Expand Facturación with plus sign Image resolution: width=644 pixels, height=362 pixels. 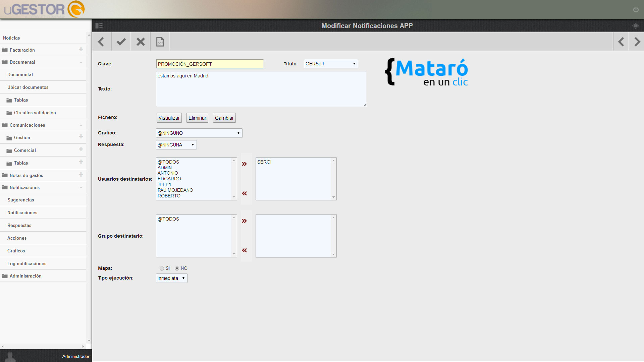coord(81,50)
